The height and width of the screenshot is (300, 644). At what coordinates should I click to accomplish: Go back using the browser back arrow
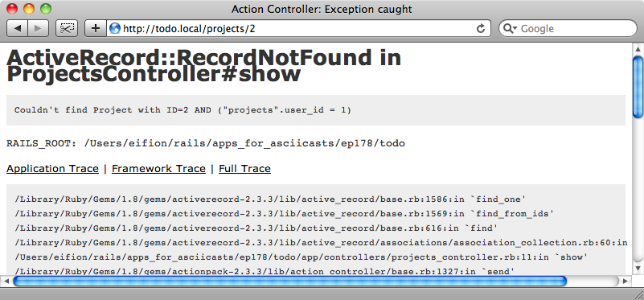[x=18, y=28]
